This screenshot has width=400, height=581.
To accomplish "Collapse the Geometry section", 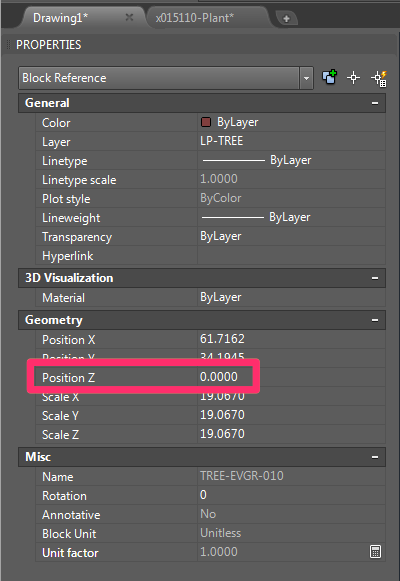I will tap(375, 320).
